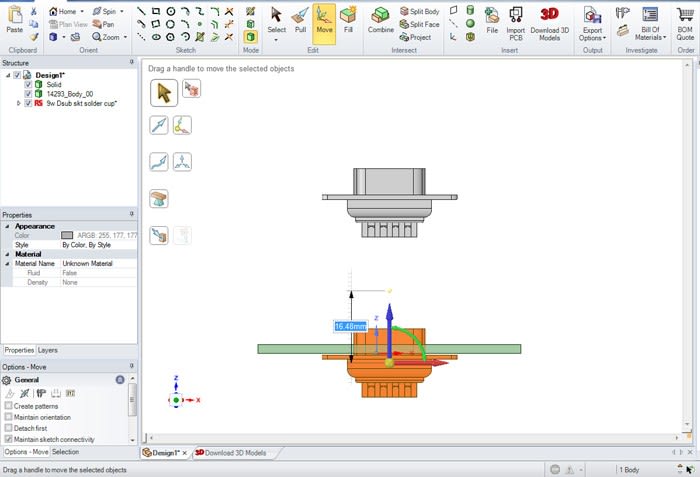Click the Options panel vertical scrollbar thumb
Image resolution: width=700 pixels, height=477 pixels.
click(132, 399)
